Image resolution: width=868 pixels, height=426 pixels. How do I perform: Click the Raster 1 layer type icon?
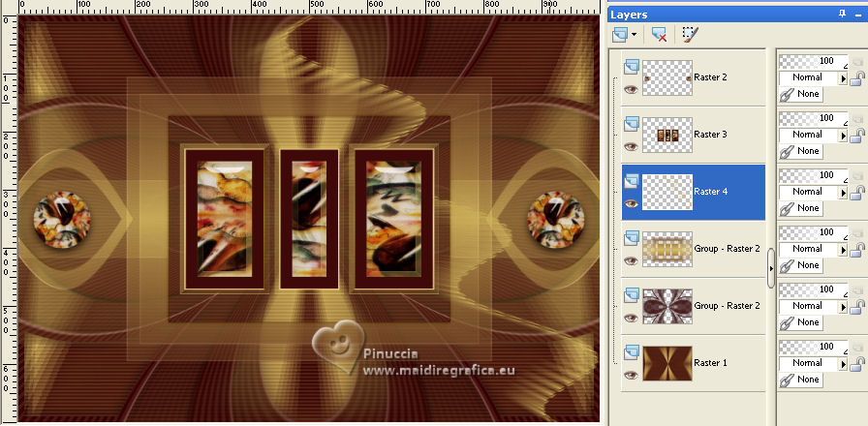click(631, 353)
